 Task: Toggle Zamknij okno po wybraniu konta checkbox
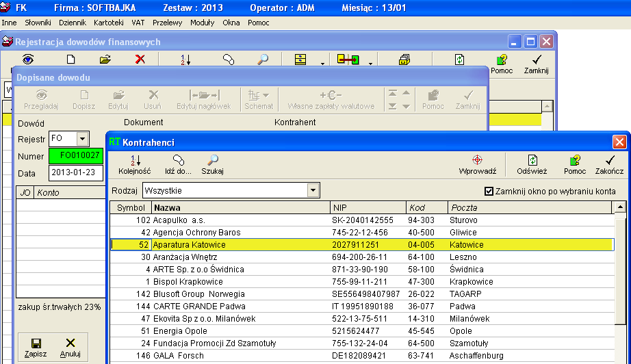[489, 191]
